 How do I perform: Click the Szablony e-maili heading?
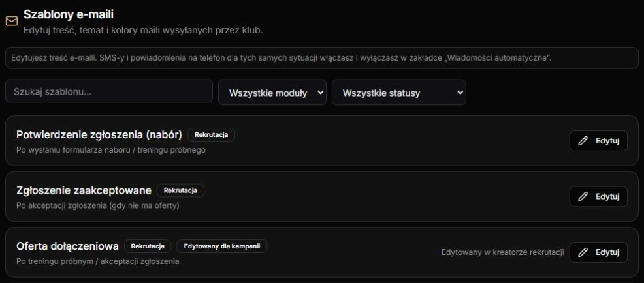click(69, 14)
